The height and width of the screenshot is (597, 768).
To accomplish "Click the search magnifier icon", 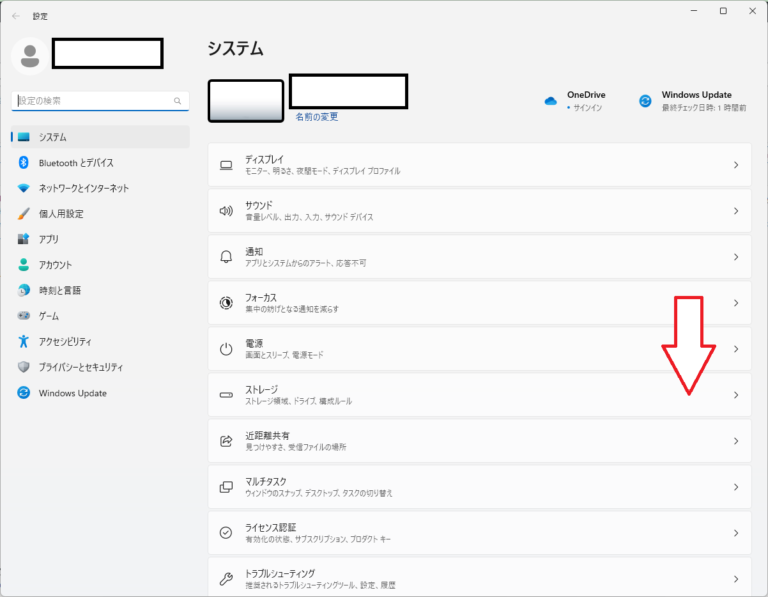I will pos(177,101).
